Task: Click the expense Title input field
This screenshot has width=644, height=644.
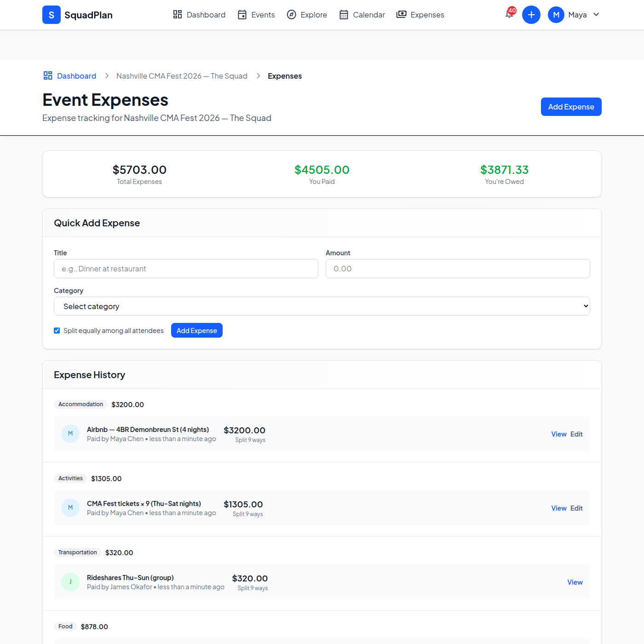Action: (x=185, y=268)
